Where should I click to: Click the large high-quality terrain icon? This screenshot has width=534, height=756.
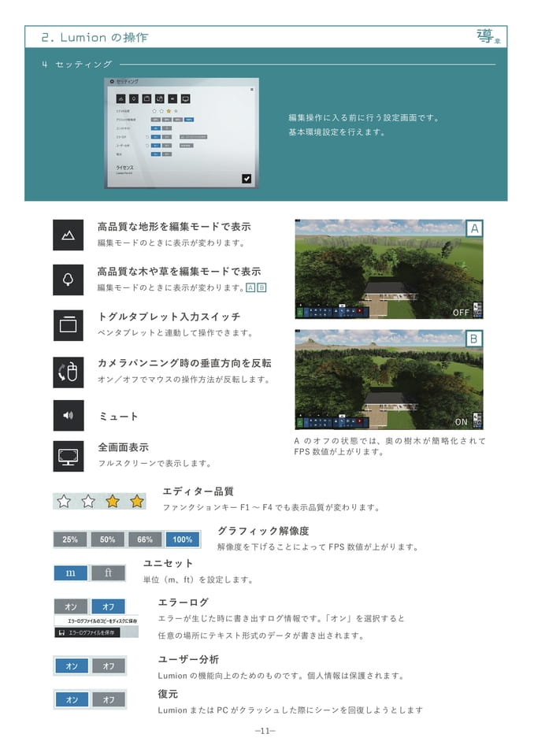click(68, 235)
